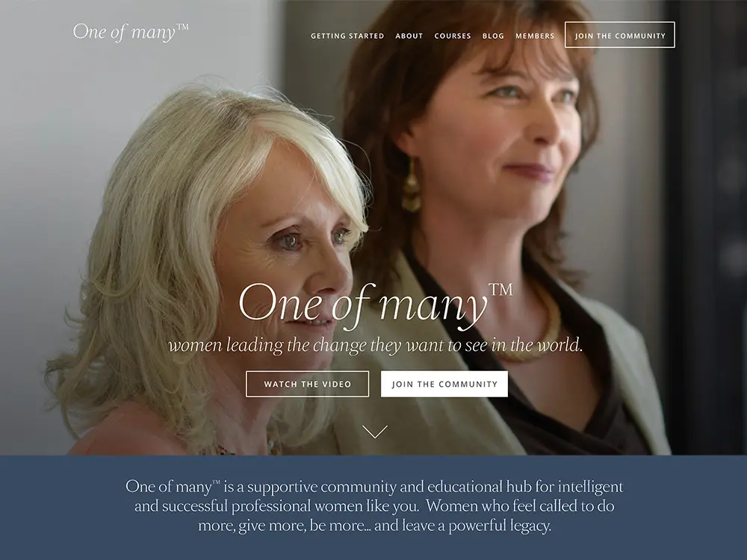Open the Courses navigation link
This screenshot has width=747, height=560.
tap(453, 36)
